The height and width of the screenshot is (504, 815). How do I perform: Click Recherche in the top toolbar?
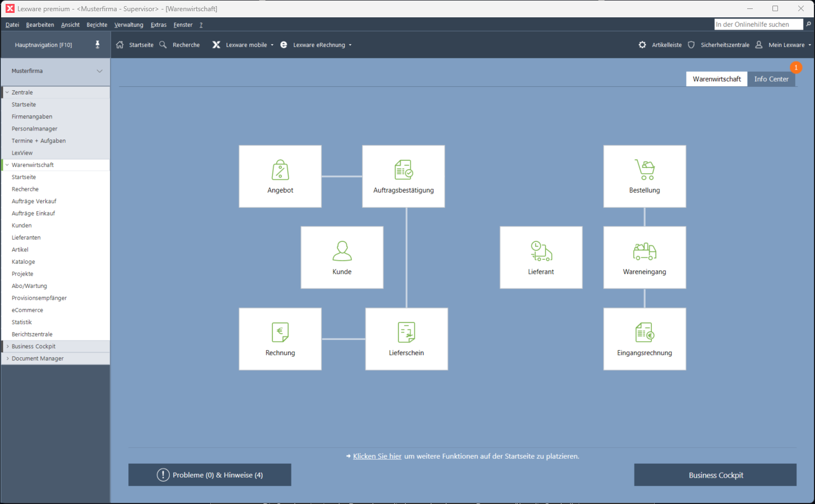[186, 45]
